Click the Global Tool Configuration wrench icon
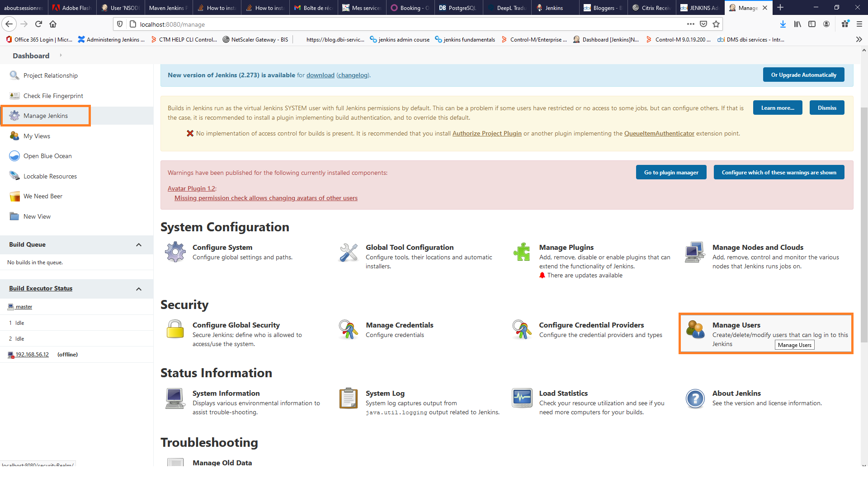 tap(349, 252)
